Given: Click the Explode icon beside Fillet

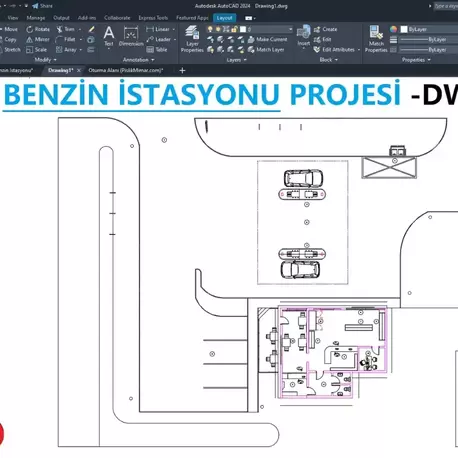Looking at the screenshot, I should tap(91, 40).
